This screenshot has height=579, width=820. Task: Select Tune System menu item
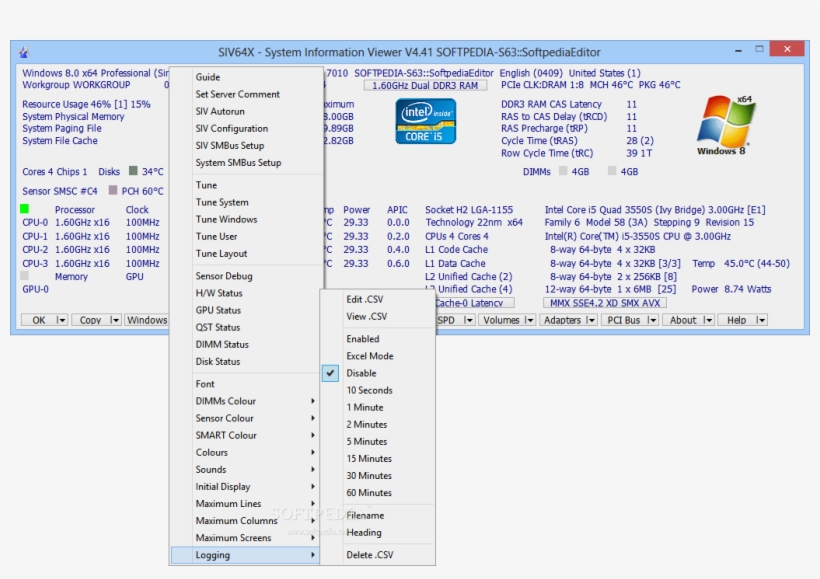click(245, 202)
